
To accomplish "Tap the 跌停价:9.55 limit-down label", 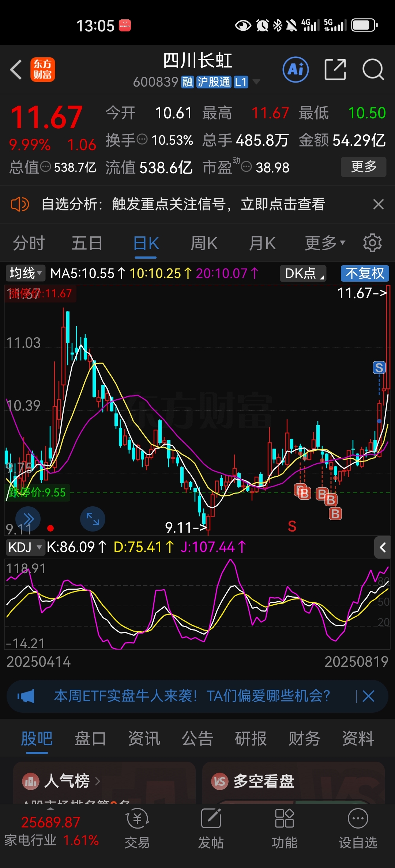I will 37,492.
